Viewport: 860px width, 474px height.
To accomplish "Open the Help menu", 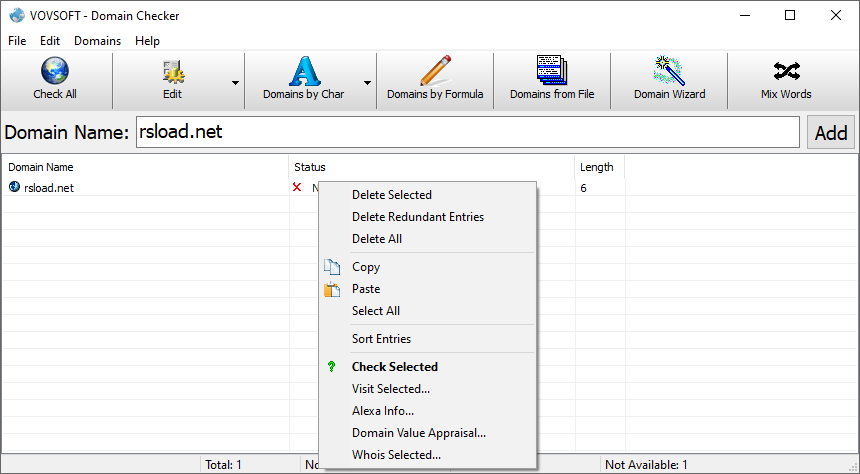I will click(147, 41).
